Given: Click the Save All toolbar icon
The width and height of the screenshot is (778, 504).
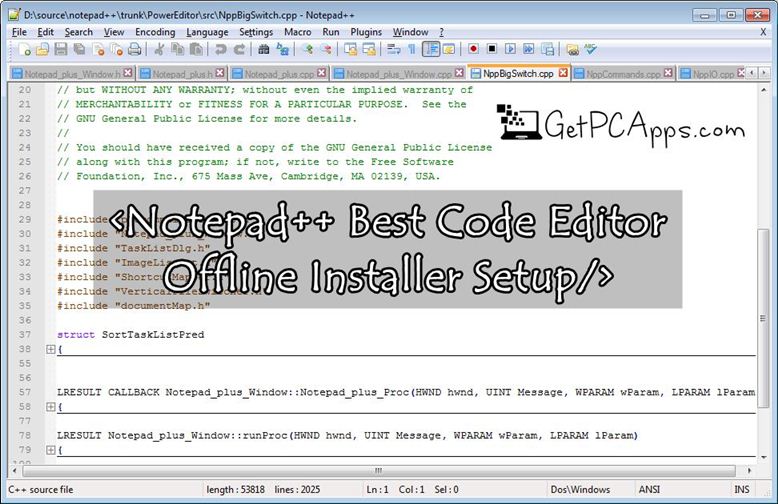Looking at the screenshot, I should pyautogui.click(x=79, y=49).
